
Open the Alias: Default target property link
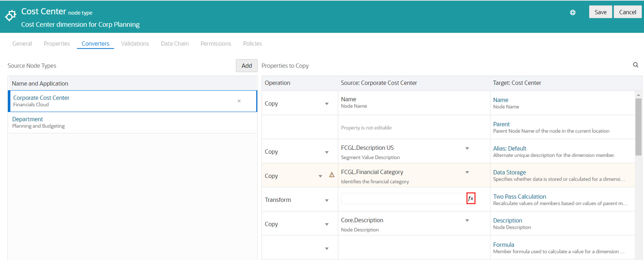click(509, 148)
